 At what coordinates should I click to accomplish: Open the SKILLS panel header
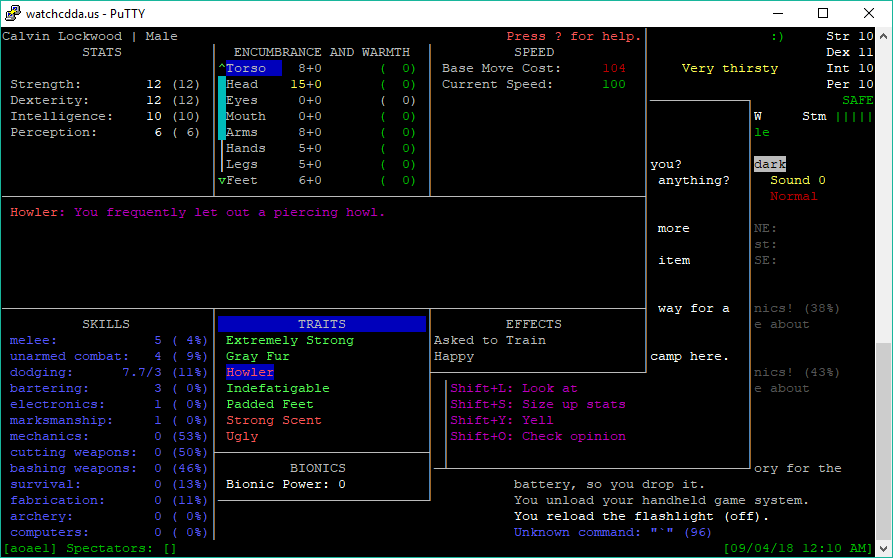click(106, 324)
